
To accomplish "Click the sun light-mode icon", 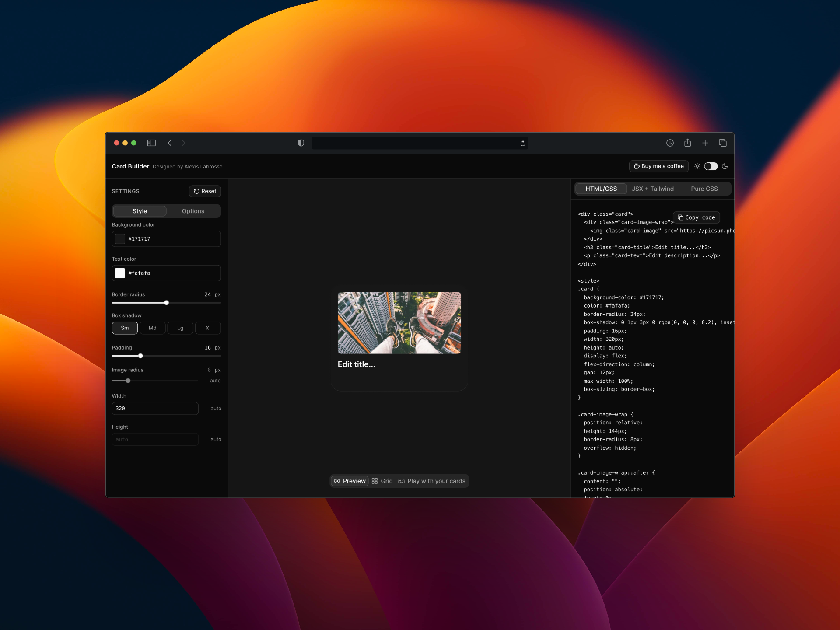I will pos(697,166).
